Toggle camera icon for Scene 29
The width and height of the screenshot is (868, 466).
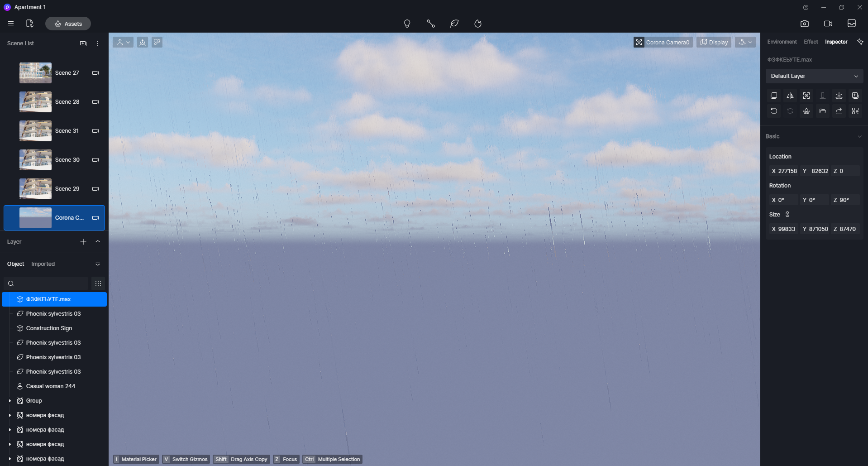[95, 189]
